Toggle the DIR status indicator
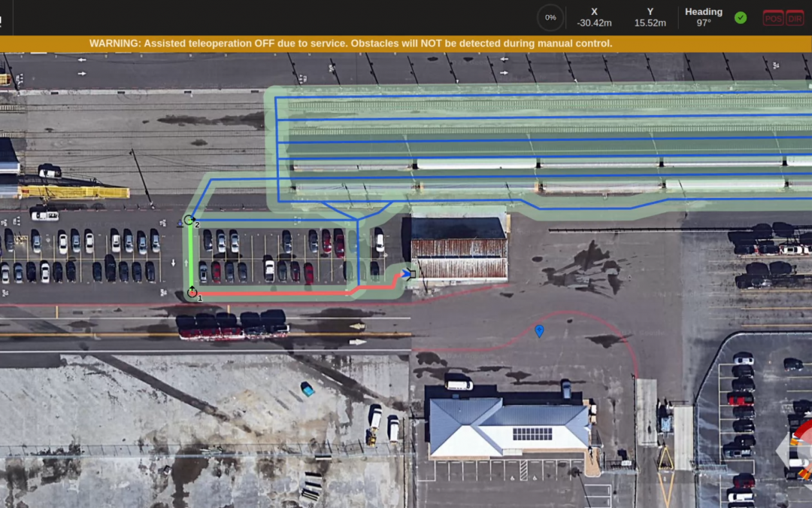This screenshot has width=812, height=508. pyautogui.click(x=795, y=18)
